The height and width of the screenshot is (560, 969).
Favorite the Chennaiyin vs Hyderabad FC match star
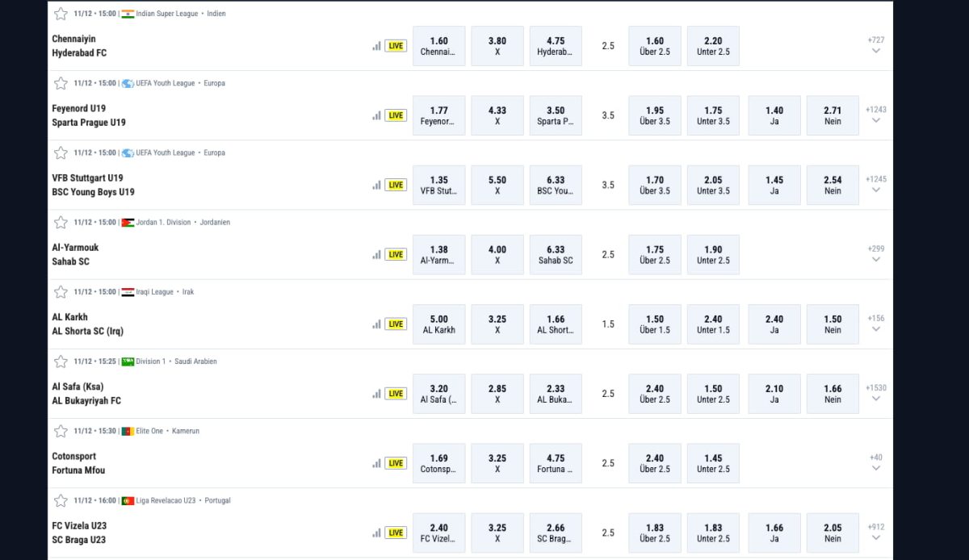pyautogui.click(x=61, y=14)
